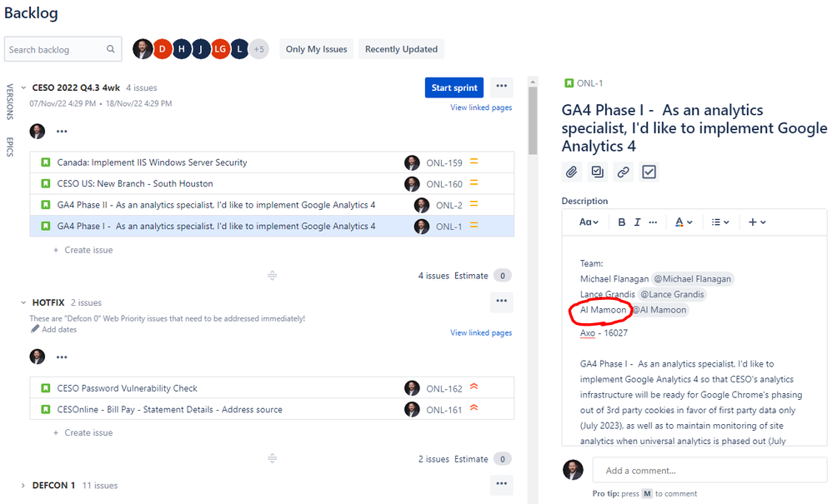Open the DEFCON 1 sprint more-actions menu
Image resolution: width=832 pixels, height=504 pixels.
point(501,484)
